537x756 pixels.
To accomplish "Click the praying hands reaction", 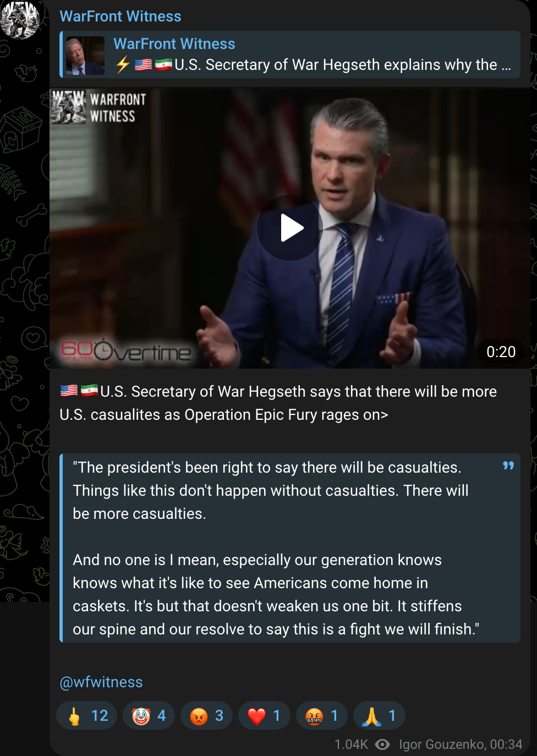I will (x=380, y=715).
